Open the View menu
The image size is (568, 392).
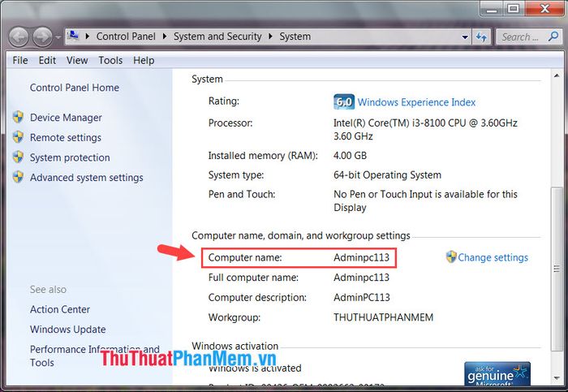[77, 60]
